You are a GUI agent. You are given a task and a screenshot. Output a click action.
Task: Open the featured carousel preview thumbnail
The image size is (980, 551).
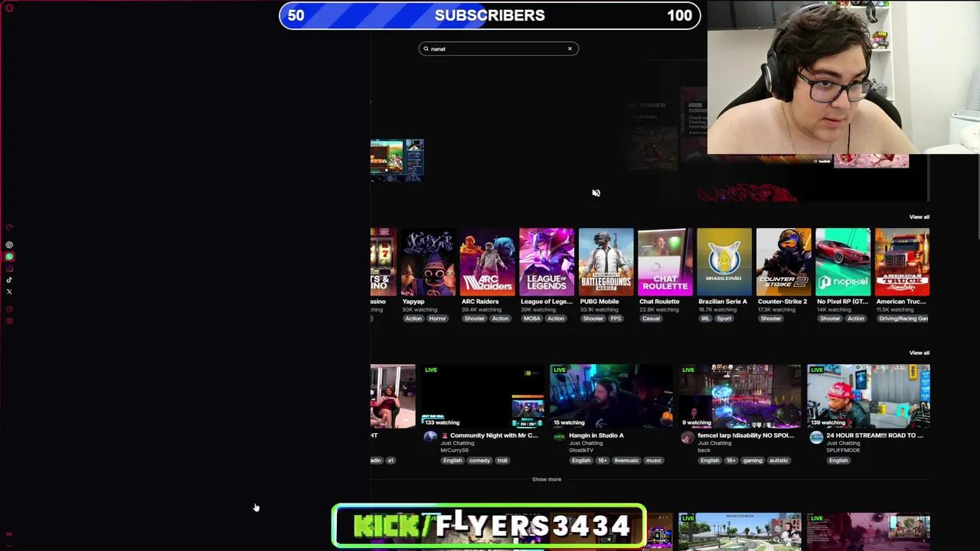point(397,160)
